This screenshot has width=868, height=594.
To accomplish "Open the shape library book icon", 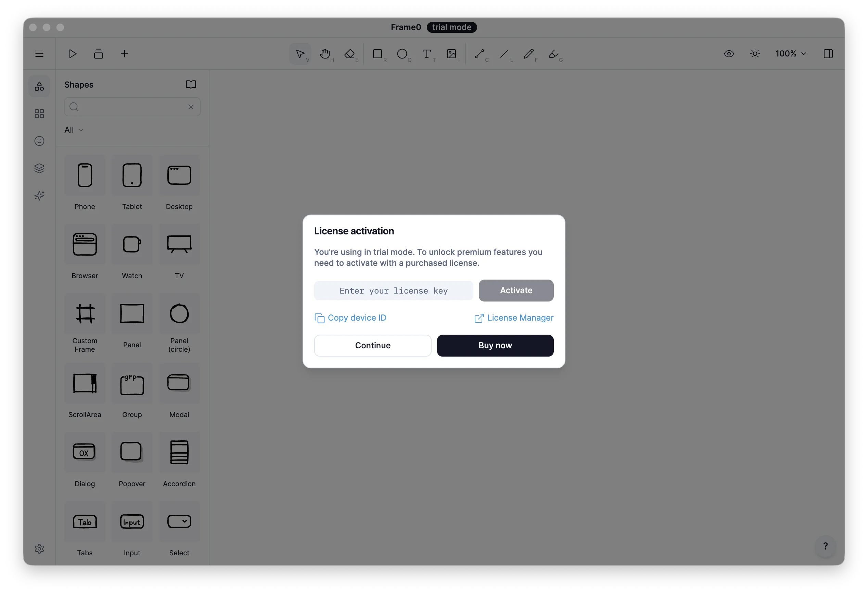I will [x=191, y=85].
